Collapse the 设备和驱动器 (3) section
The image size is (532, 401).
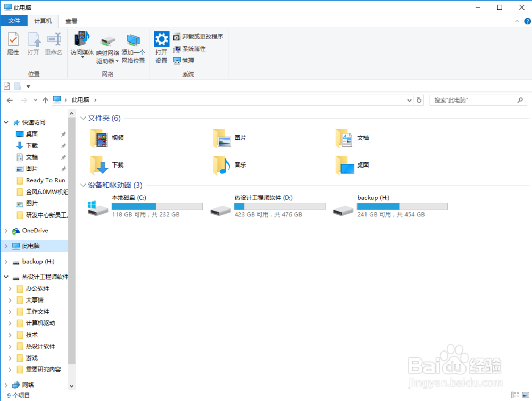(x=83, y=185)
